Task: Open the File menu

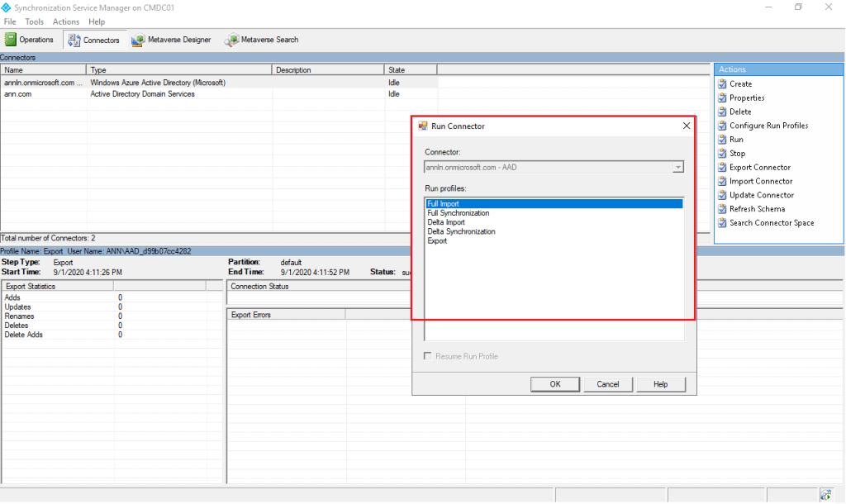Action: 10,21
